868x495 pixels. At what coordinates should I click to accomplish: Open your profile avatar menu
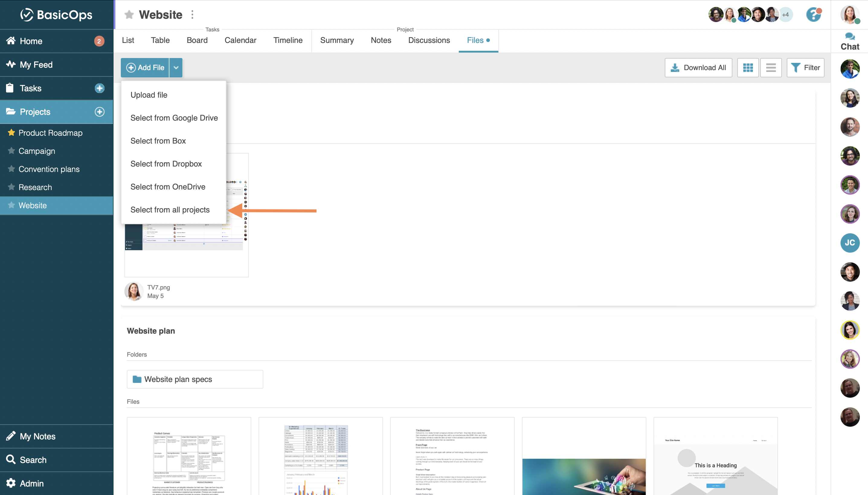[x=850, y=15]
